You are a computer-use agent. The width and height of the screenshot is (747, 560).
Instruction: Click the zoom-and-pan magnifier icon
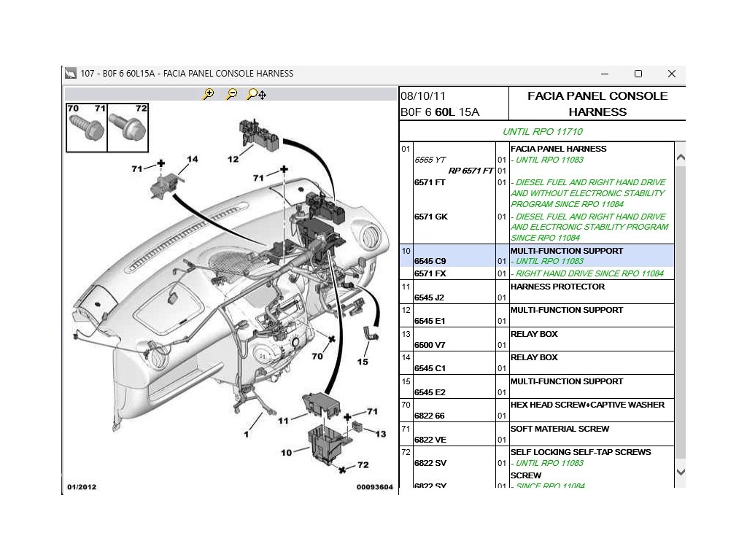point(256,94)
